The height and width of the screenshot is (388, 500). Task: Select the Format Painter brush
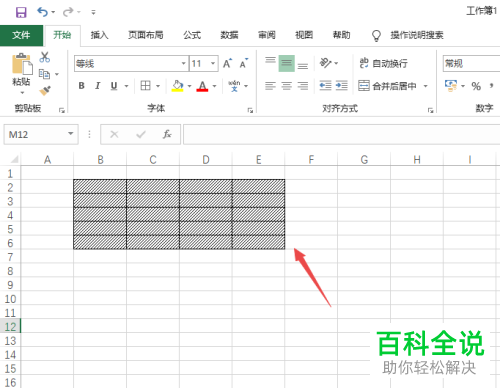45,90
